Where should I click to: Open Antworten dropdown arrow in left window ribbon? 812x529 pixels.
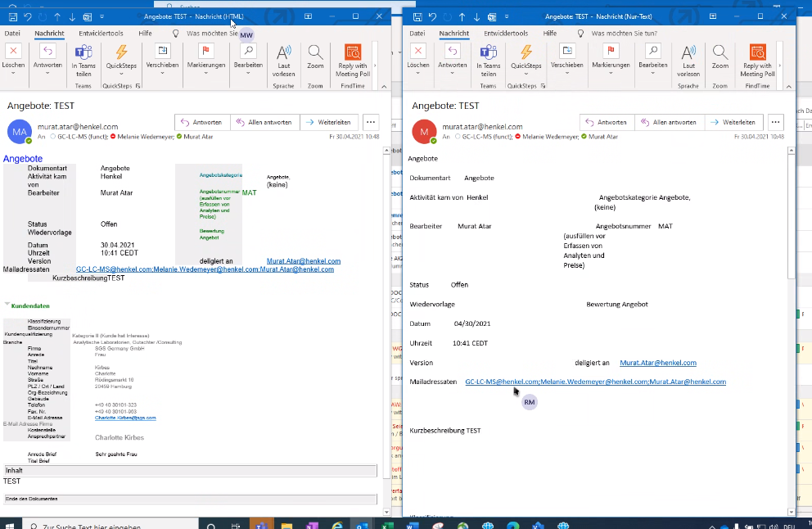click(47, 73)
